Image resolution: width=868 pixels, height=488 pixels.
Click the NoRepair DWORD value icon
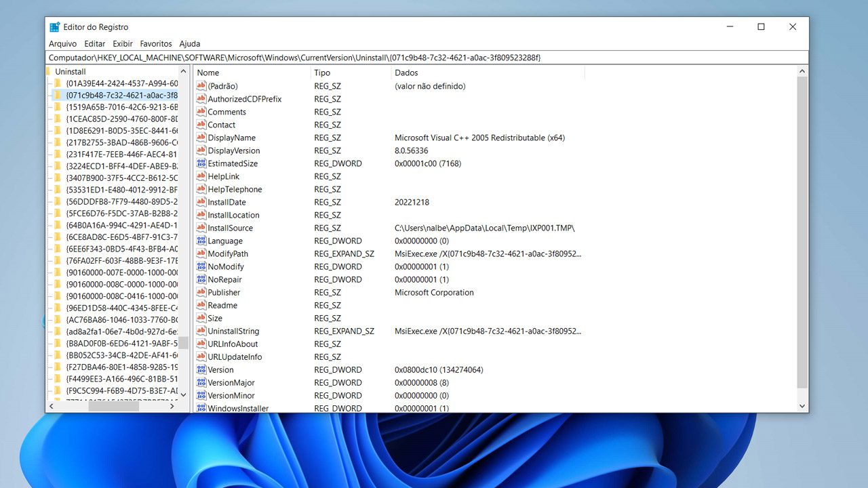201,279
